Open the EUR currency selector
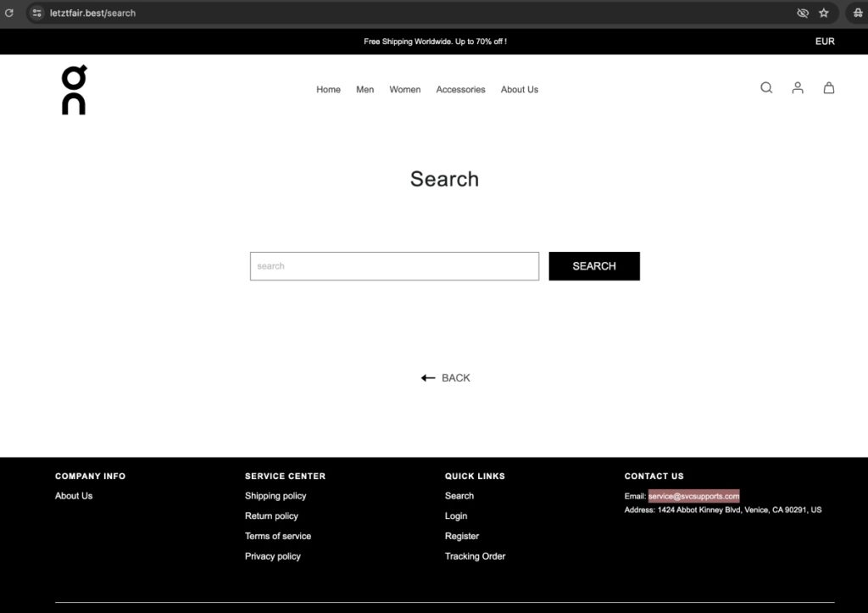The height and width of the screenshot is (613, 868). click(825, 42)
